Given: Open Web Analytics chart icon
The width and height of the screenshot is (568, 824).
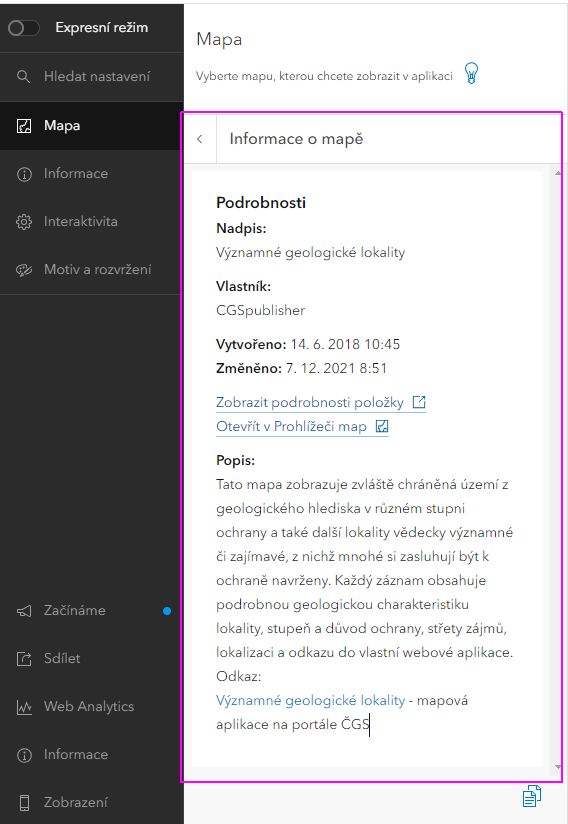Looking at the screenshot, I should pyautogui.click(x=24, y=707).
